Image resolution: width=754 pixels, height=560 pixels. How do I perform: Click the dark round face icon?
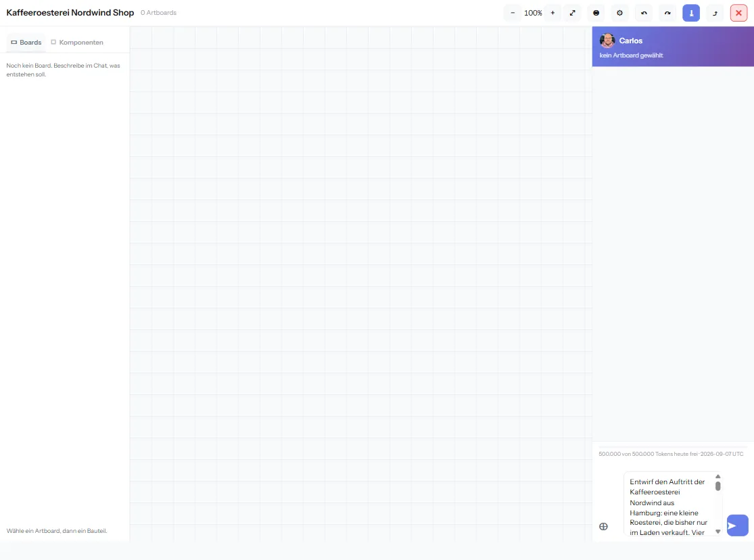point(596,13)
